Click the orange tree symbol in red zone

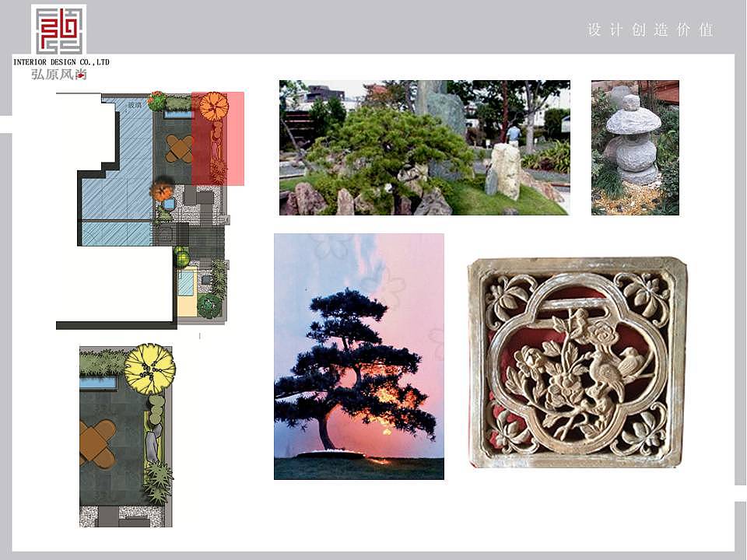click(x=213, y=107)
